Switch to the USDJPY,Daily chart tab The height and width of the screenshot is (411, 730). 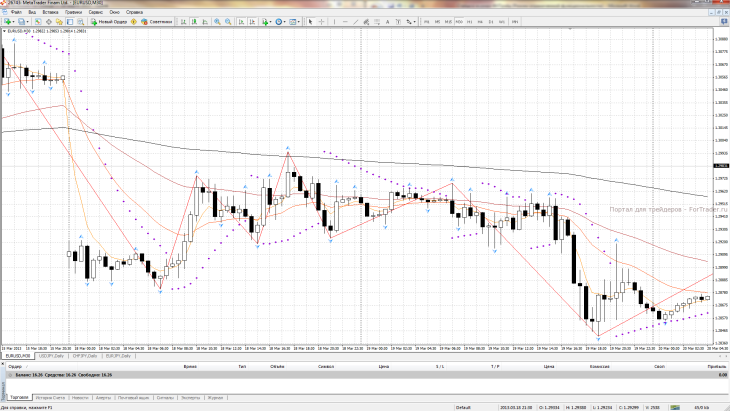click(51, 356)
